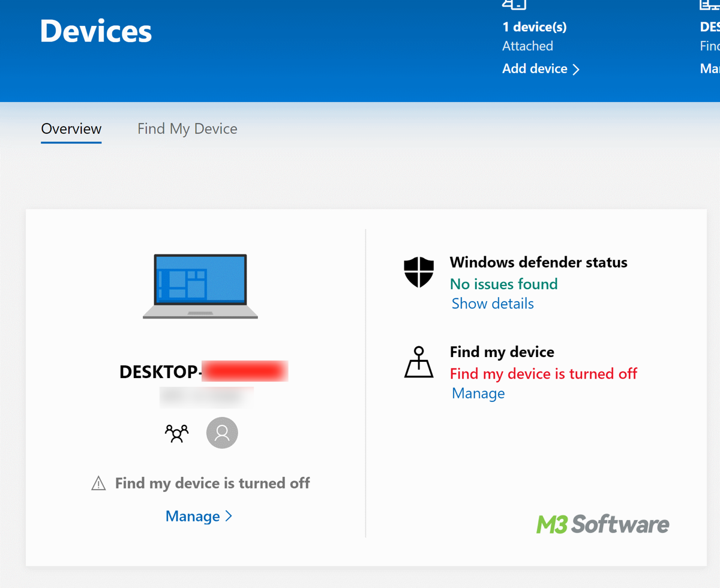720x588 pixels.
Task: Click Manage link below the laptop card
Action: pyautogui.click(x=193, y=516)
